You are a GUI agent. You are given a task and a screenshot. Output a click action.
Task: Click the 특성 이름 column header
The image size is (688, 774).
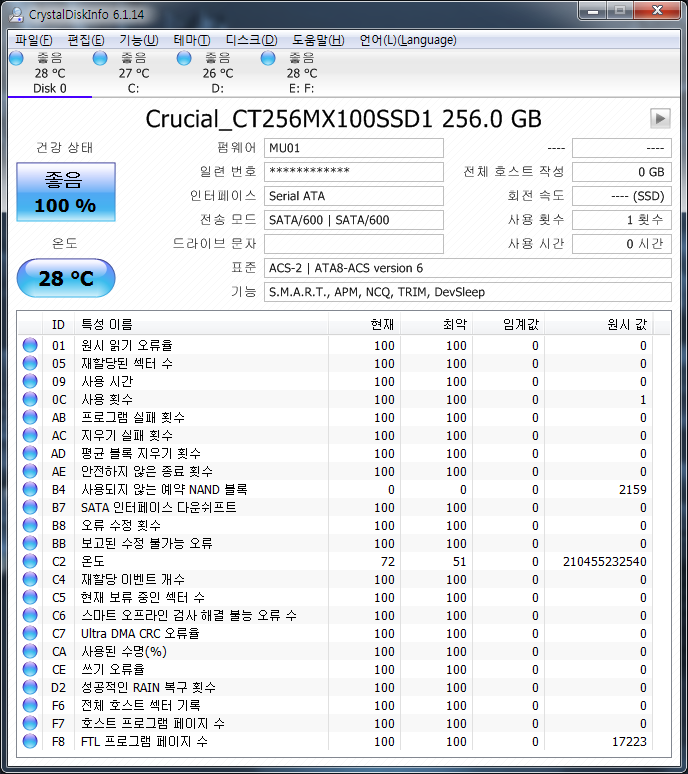pyautogui.click(x=201, y=324)
